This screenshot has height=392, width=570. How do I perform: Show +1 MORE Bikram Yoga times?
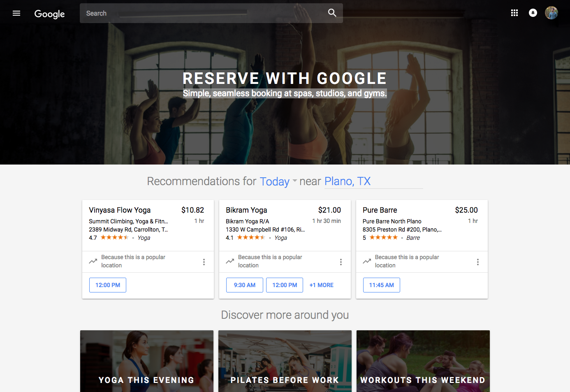322,285
